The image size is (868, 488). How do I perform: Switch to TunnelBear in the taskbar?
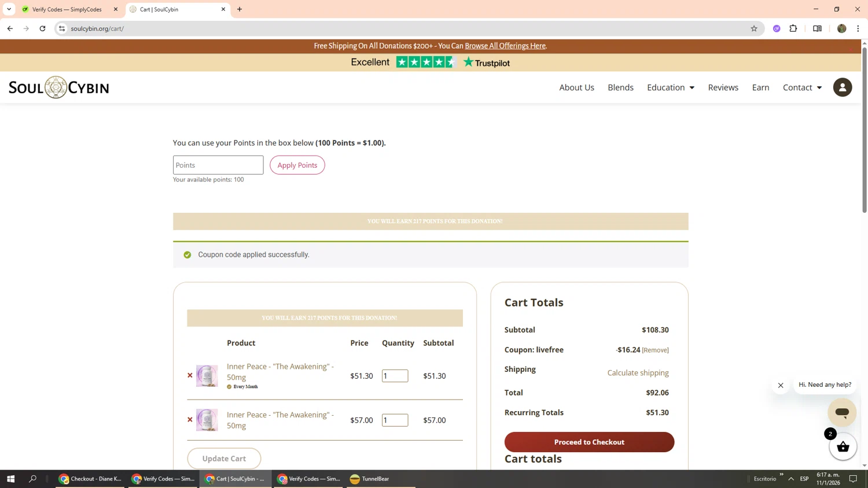tap(380, 479)
